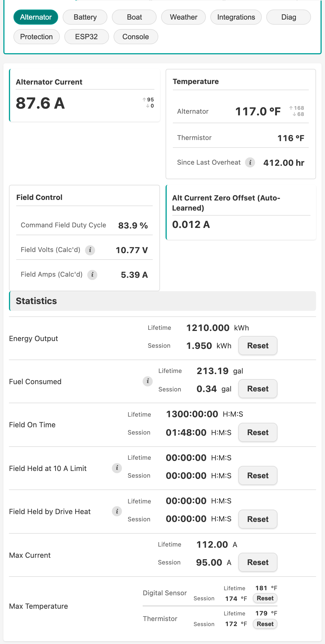This screenshot has height=644, width=325.
Task: Open Field Held by Drive Heat info
Action: tap(117, 512)
